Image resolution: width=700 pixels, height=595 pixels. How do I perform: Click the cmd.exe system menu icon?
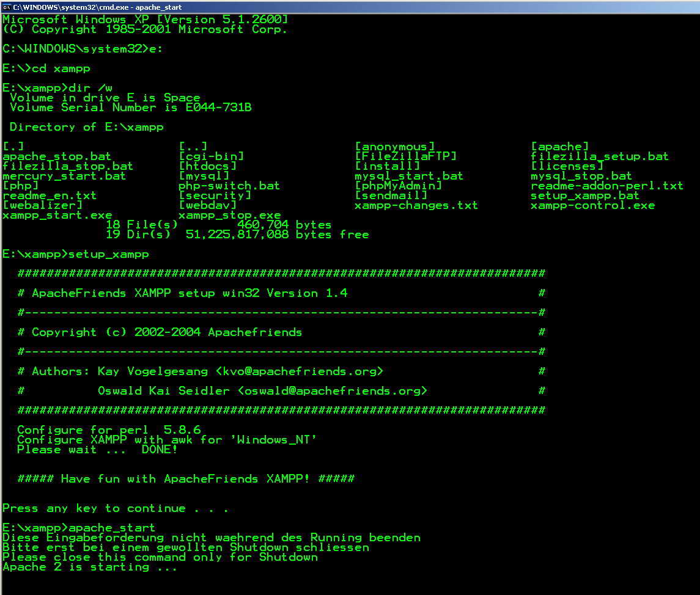(6, 6)
